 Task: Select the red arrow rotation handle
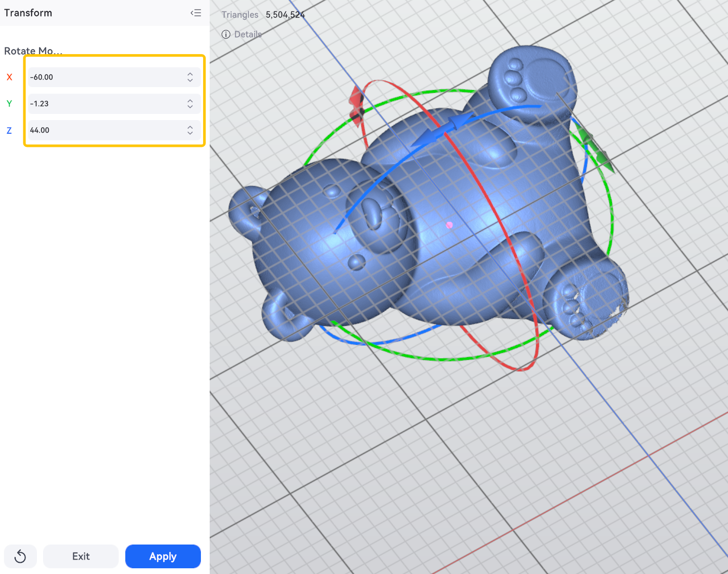[357, 106]
